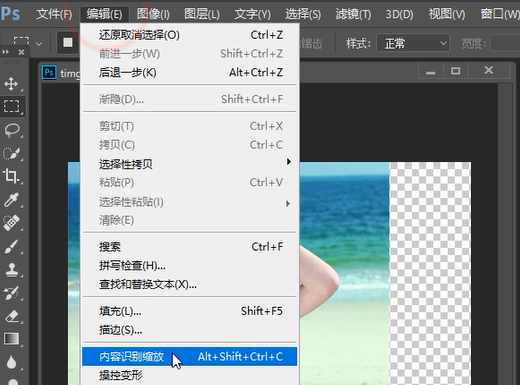
Task: Close the tools panel with small X
Action: (x=21, y=52)
